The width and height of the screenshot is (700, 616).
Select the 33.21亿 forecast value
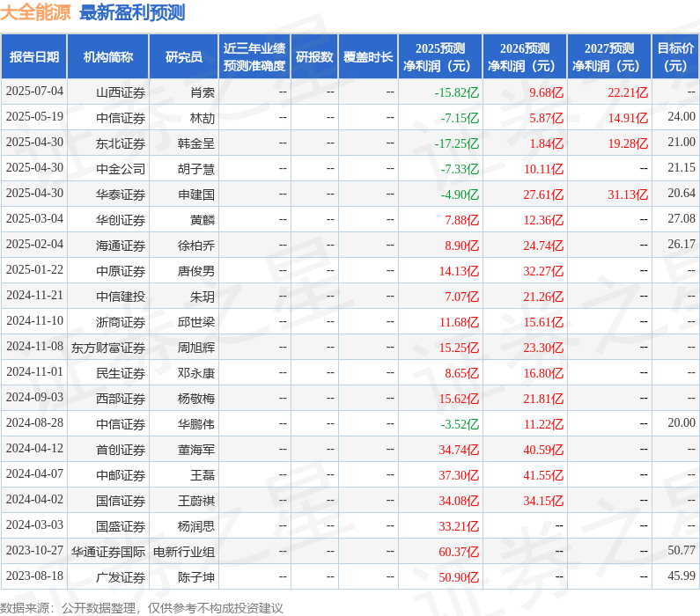[459, 526]
